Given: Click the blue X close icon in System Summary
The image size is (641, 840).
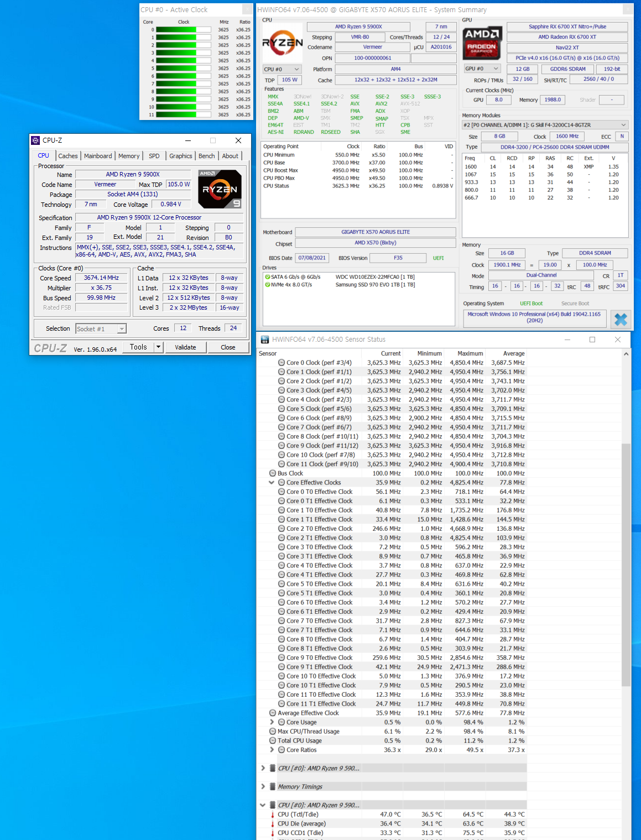Looking at the screenshot, I should (x=621, y=319).
